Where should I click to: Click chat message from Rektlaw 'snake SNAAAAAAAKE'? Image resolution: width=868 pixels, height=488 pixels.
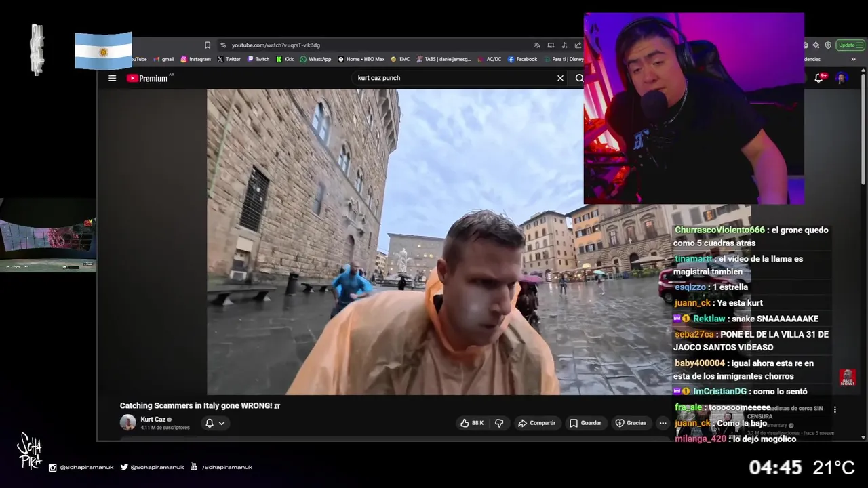tap(746, 319)
